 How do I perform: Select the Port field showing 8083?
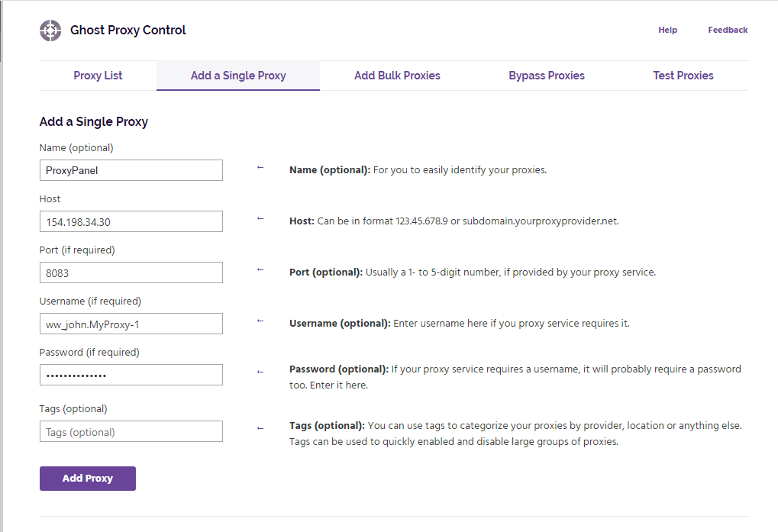[x=131, y=272]
